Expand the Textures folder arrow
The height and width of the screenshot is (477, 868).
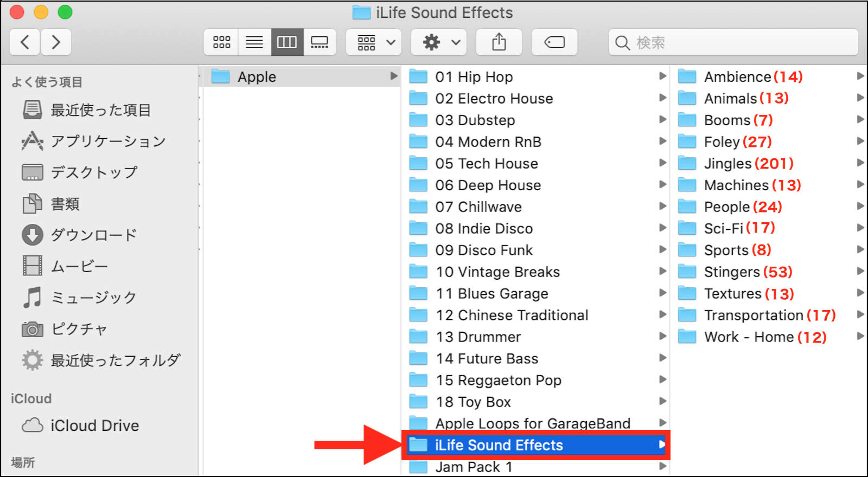[x=860, y=293]
